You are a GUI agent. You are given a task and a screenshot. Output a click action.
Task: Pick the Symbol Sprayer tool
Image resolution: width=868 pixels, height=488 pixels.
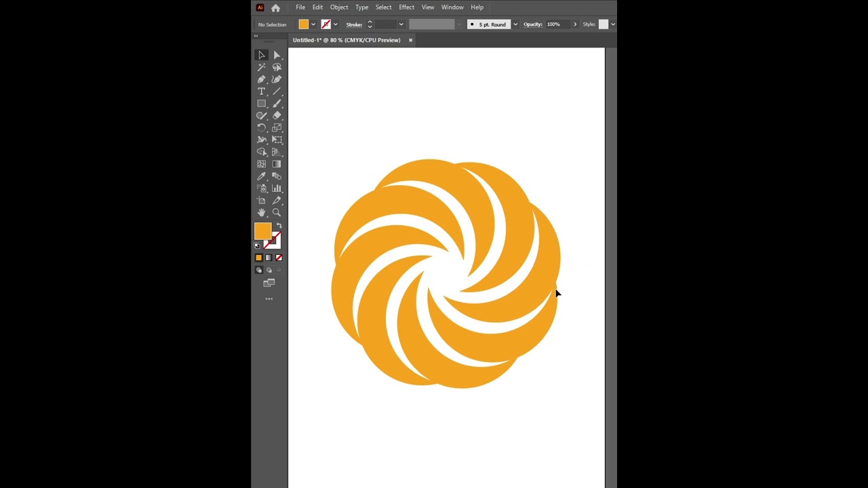[x=262, y=188]
